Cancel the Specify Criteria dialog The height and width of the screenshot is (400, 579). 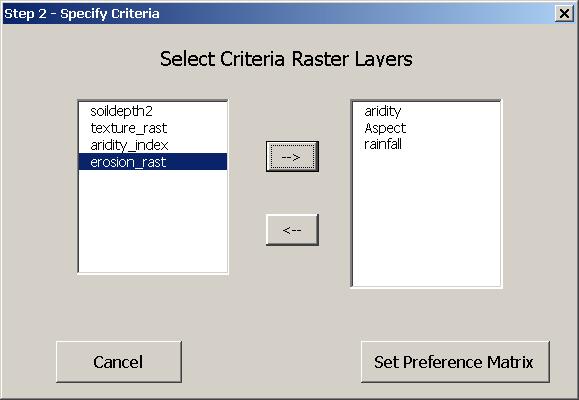pos(119,362)
